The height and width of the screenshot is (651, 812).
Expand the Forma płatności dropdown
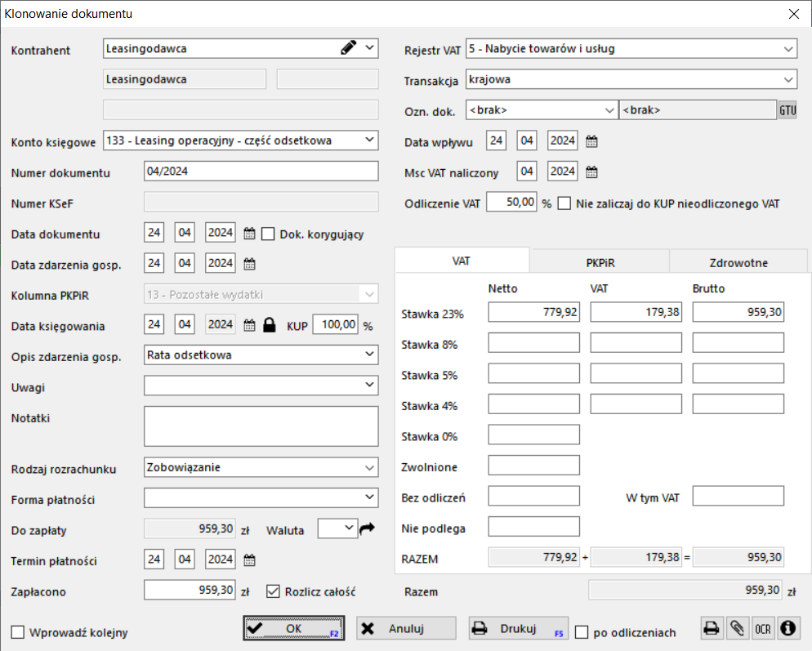pos(369,497)
